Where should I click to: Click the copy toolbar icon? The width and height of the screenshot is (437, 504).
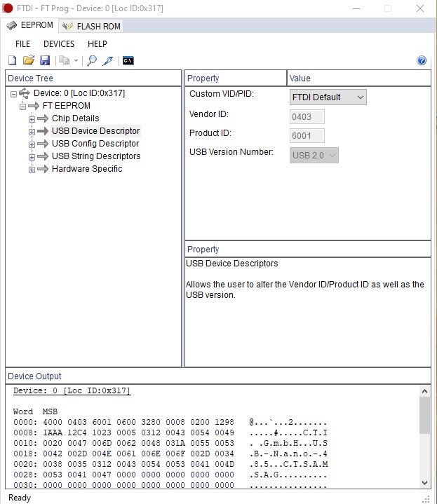point(65,61)
